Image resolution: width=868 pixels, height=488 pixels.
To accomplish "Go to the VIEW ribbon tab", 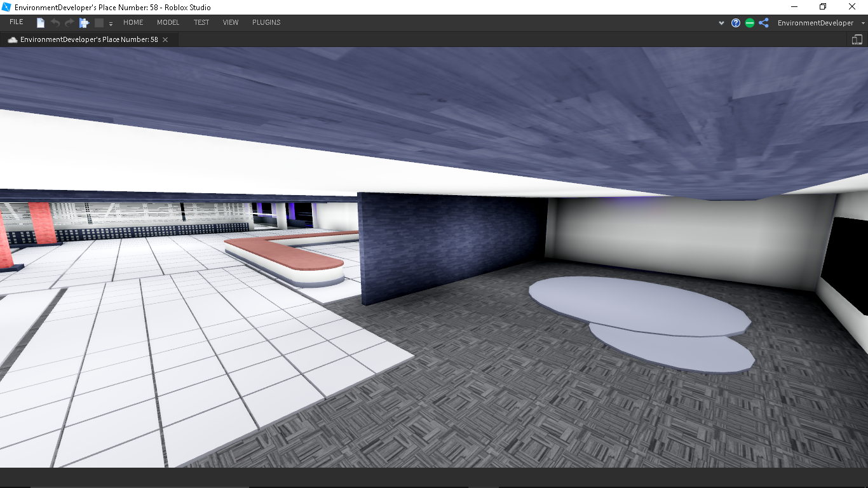I will [231, 22].
